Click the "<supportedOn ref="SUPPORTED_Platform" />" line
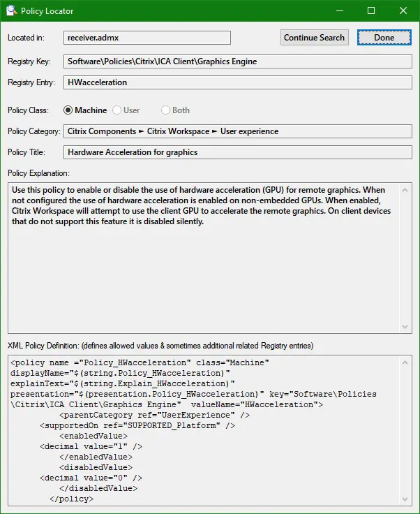The image size is (420, 514). pos(137,425)
